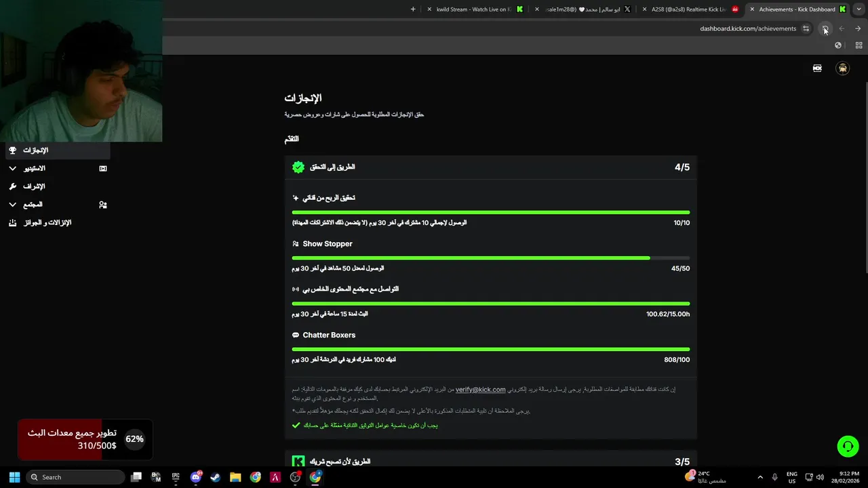This screenshot has width=868, height=488.
Task: Show hidden system tray icons
Action: click(759, 477)
